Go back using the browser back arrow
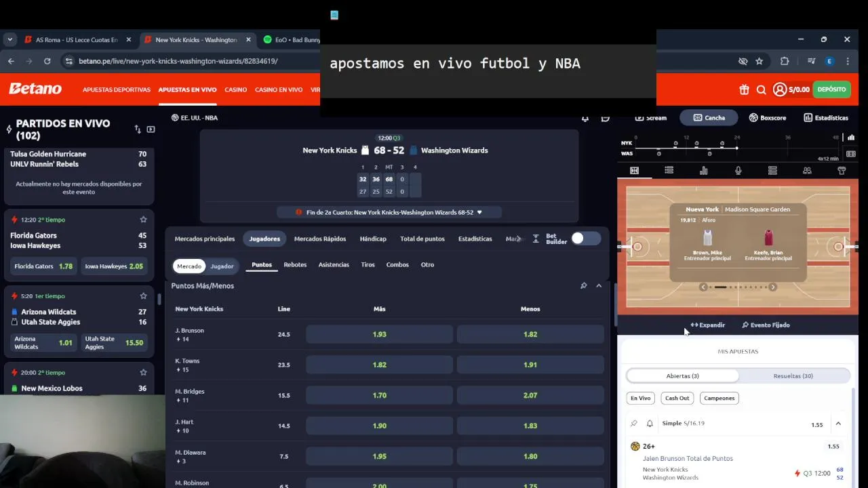The image size is (868, 488). tap(11, 61)
